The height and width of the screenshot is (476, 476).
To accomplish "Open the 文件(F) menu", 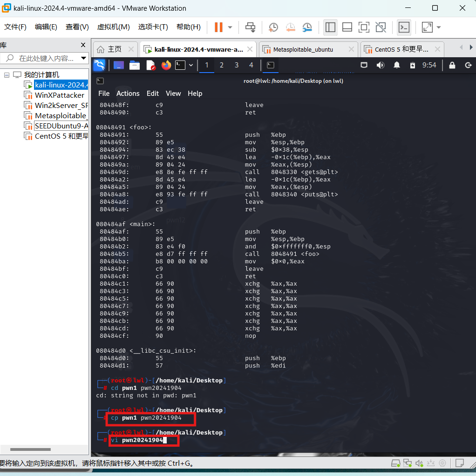I will pos(15,27).
